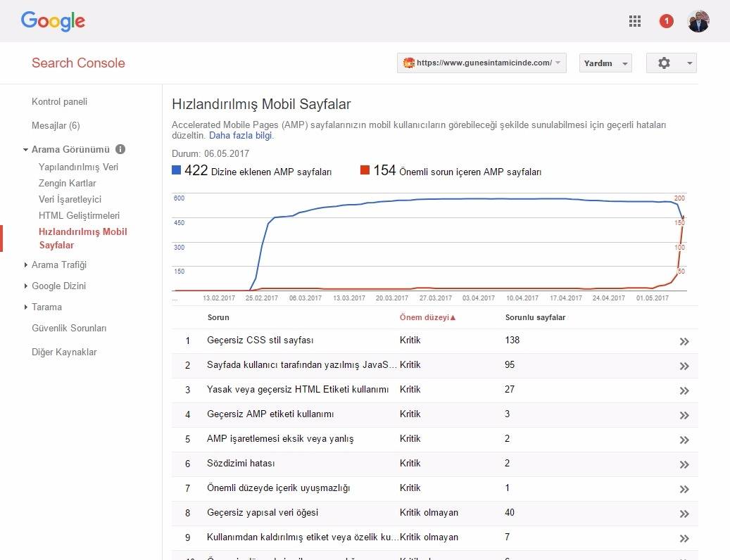Select Yapılandırılmış Veri in sidebar
This screenshot has width=730, height=560.
pyautogui.click(x=78, y=167)
